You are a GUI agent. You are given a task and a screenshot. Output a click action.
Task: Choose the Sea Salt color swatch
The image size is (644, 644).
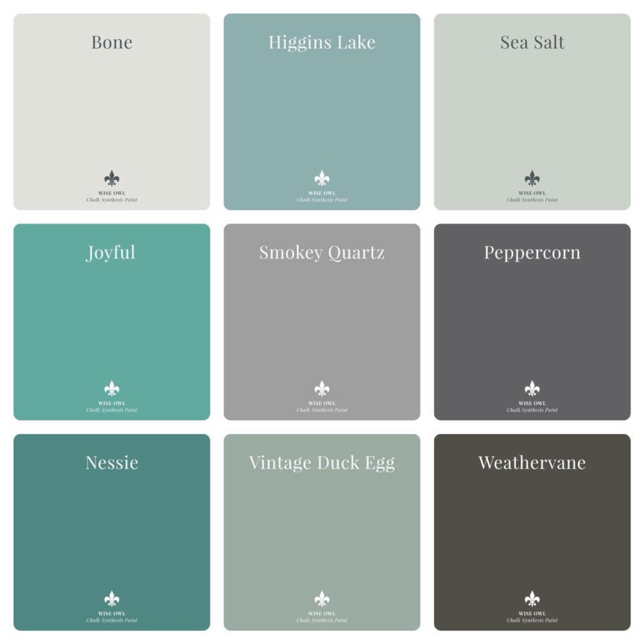(532, 112)
